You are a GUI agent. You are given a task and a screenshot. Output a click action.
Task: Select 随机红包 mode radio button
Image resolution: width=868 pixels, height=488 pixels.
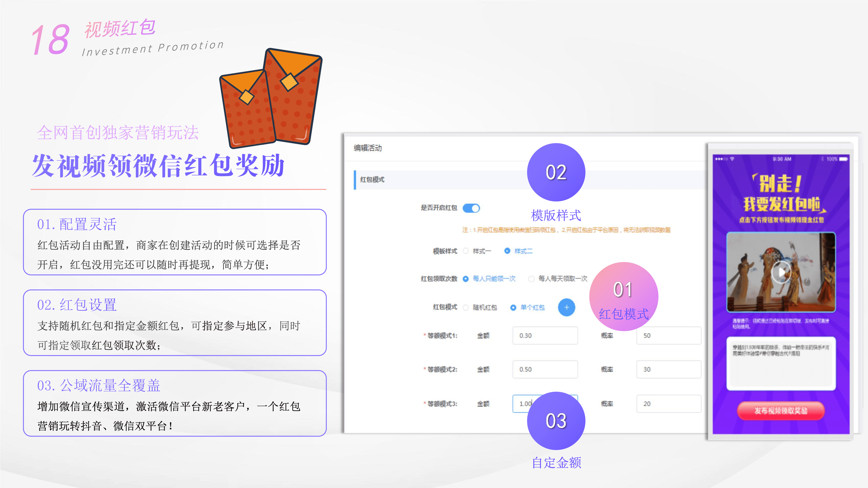click(466, 308)
